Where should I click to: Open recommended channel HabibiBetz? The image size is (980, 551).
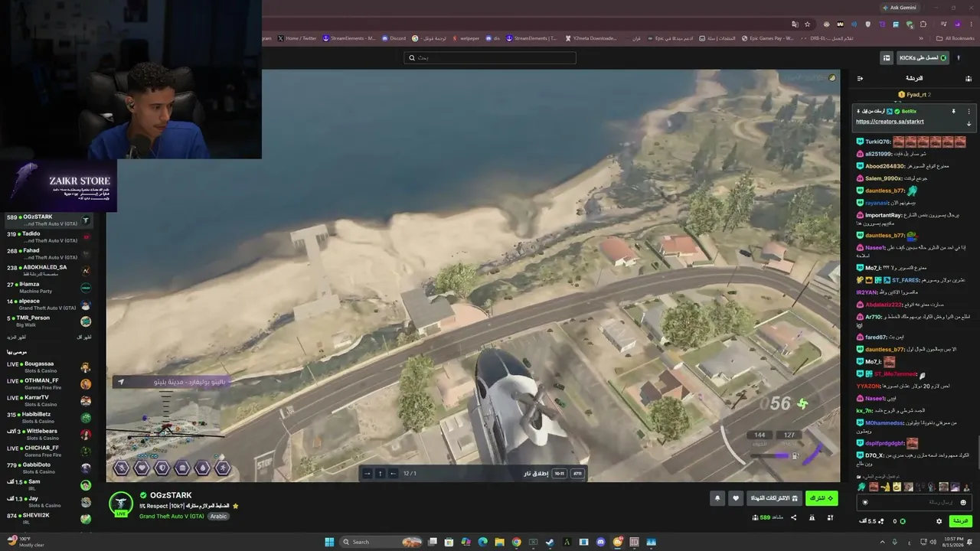point(49,418)
